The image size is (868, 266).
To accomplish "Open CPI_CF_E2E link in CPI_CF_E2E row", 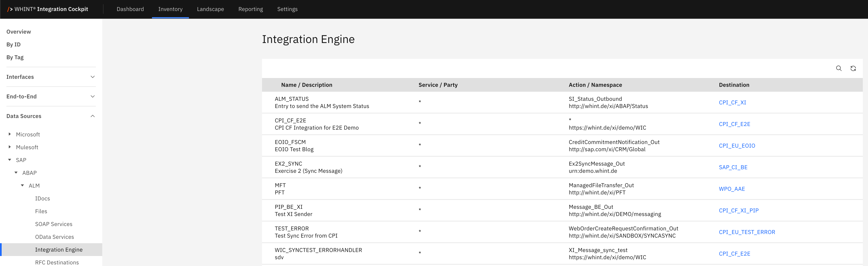I will tap(734, 124).
